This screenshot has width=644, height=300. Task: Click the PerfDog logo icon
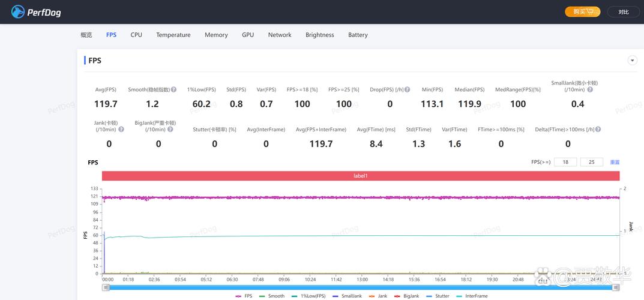point(18,11)
